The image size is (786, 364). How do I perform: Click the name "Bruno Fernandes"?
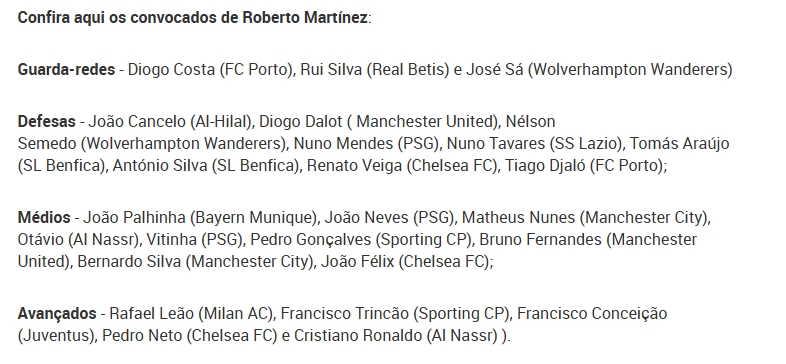[540, 240]
